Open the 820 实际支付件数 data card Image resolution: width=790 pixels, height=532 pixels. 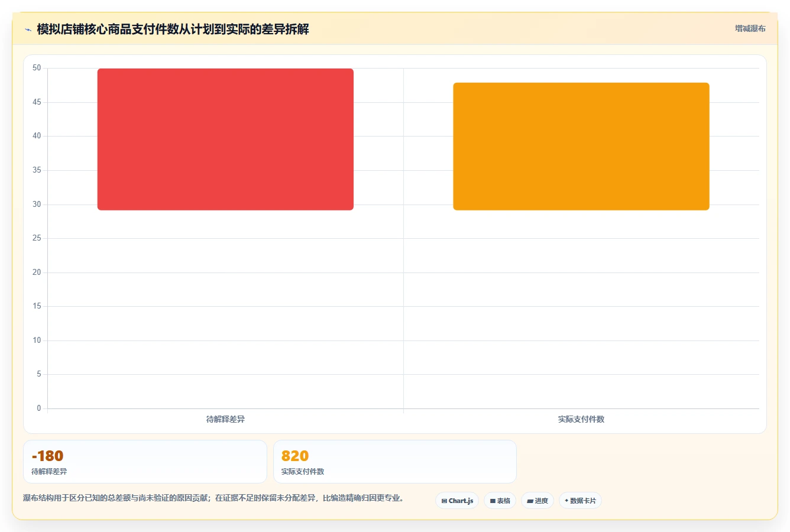click(x=395, y=462)
